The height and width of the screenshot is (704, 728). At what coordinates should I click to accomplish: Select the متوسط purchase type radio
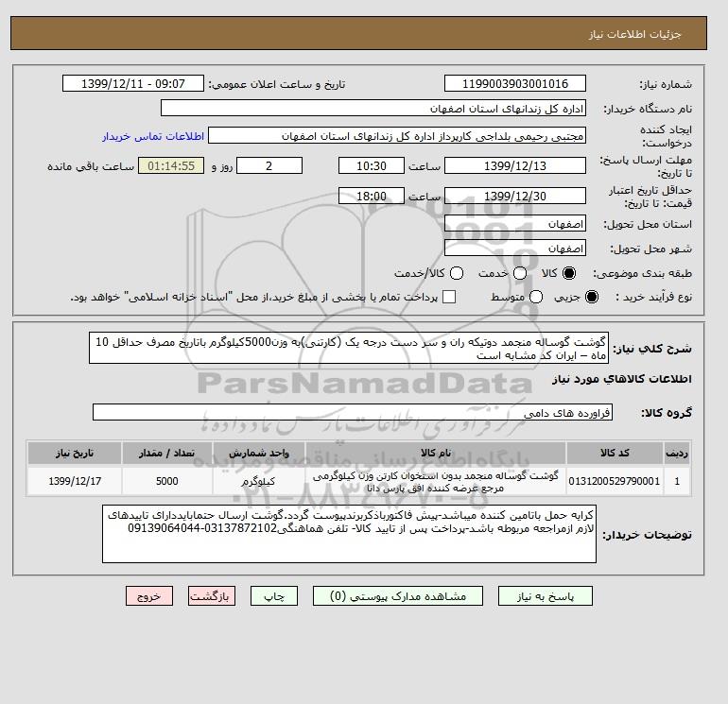pos(536,297)
